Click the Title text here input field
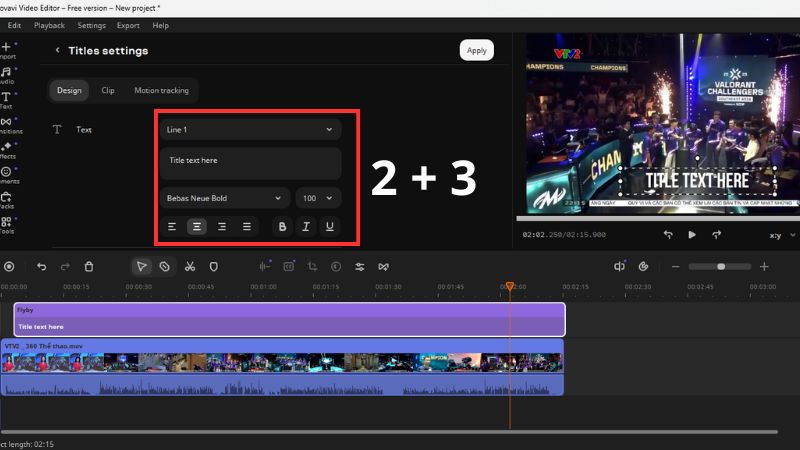Screen dimensions: 800x450 (x=250, y=160)
